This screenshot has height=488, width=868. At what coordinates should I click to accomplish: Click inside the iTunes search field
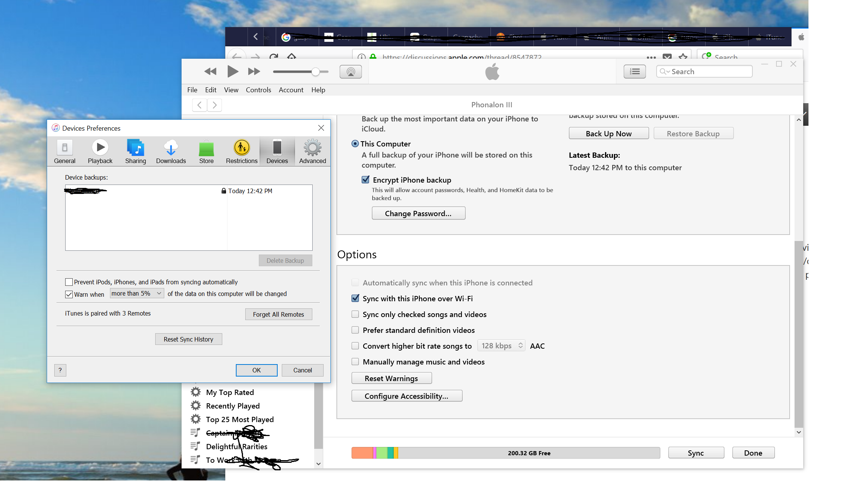pyautogui.click(x=708, y=71)
